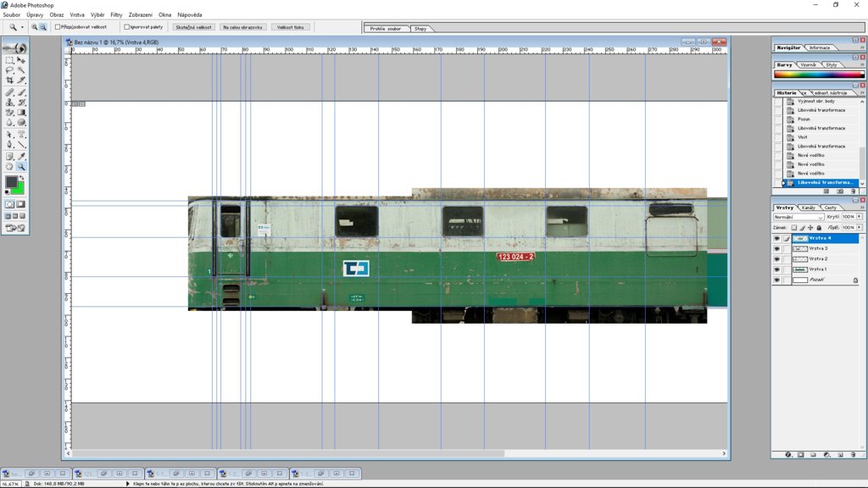The image size is (868, 488).
Task: Click the zoom out magnifier in options bar
Action: [x=43, y=27]
